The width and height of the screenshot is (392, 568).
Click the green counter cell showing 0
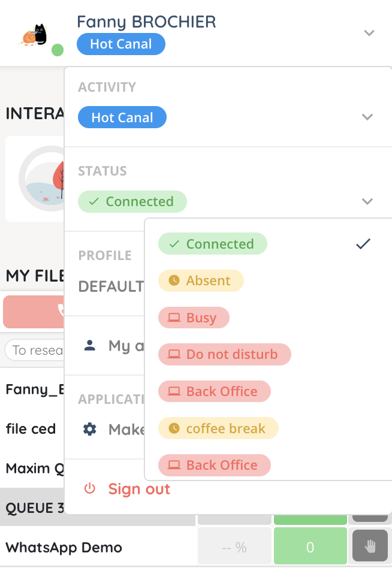[310, 546]
